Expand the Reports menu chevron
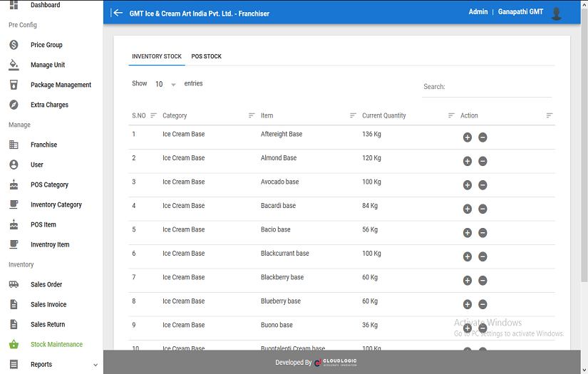The image size is (588, 374). tap(96, 365)
